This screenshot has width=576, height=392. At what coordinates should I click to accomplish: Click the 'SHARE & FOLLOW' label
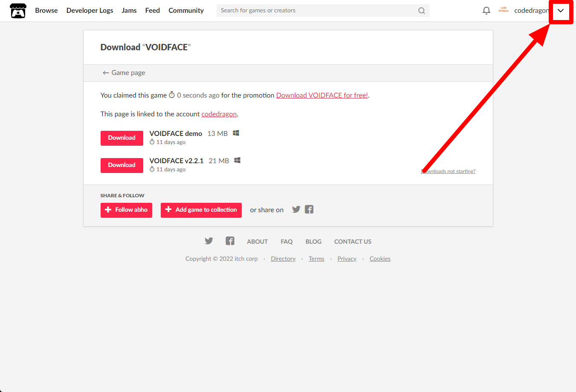click(122, 196)
